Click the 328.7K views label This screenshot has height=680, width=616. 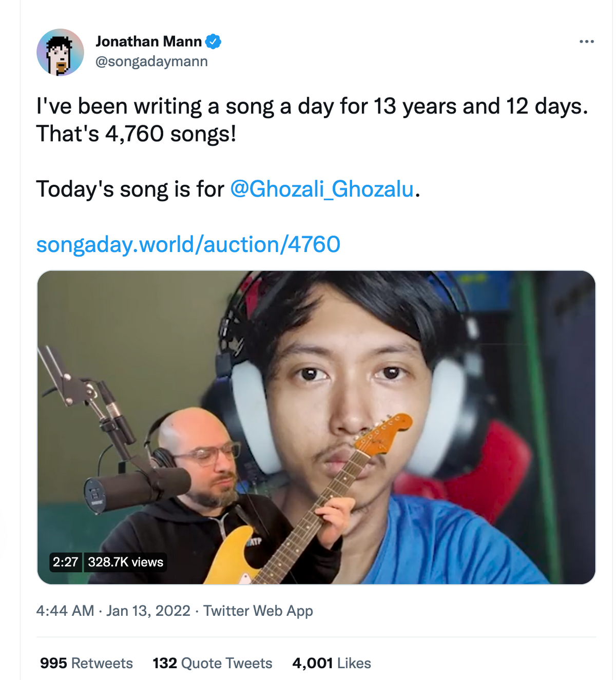(x=125, y=562)
